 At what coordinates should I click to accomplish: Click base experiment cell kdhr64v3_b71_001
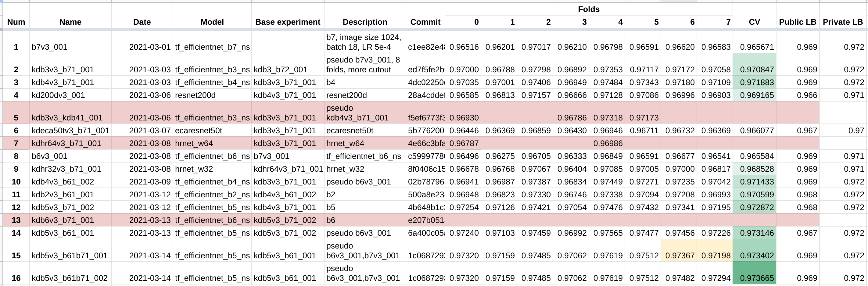point(288,169)
